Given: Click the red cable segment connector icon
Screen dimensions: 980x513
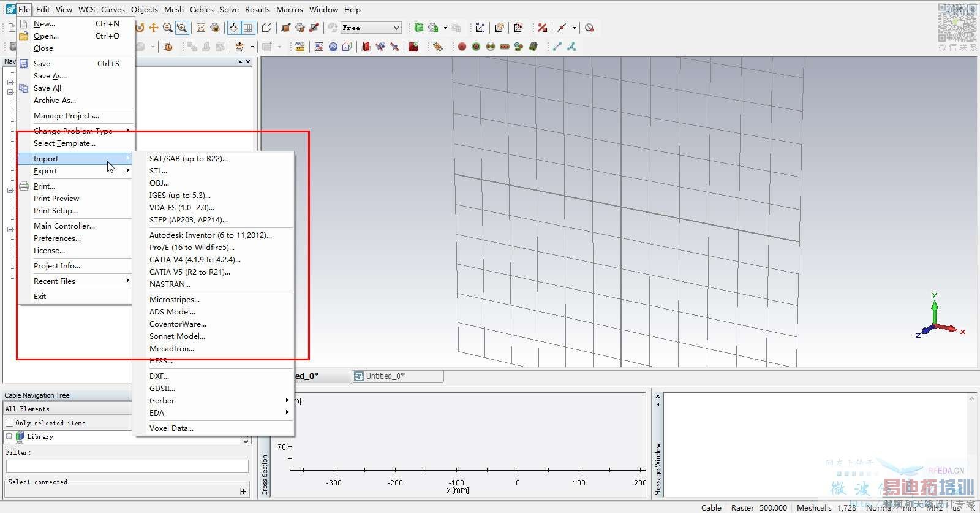Looking at the screenshot, I should pyautogui.click(x=504, y=47).
